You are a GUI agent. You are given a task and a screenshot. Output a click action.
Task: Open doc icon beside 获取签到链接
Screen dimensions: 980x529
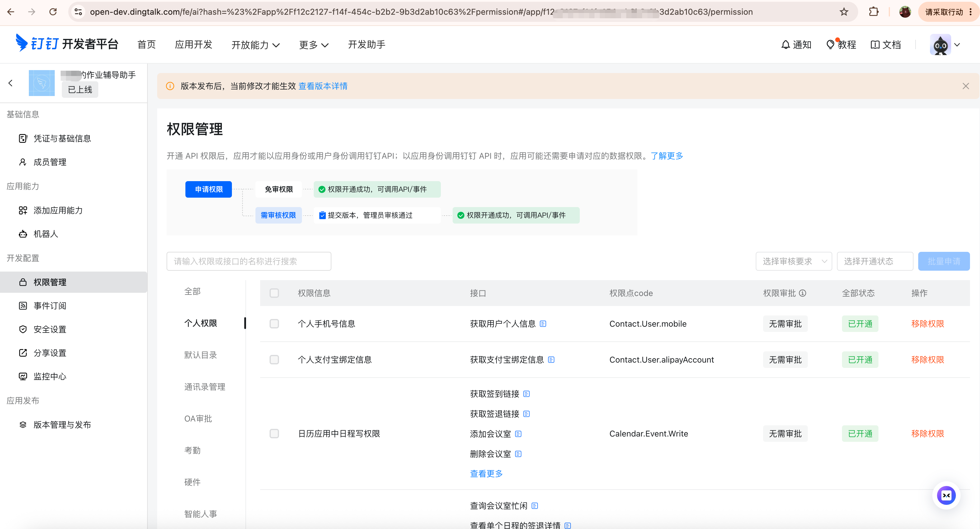pos(526,394)
